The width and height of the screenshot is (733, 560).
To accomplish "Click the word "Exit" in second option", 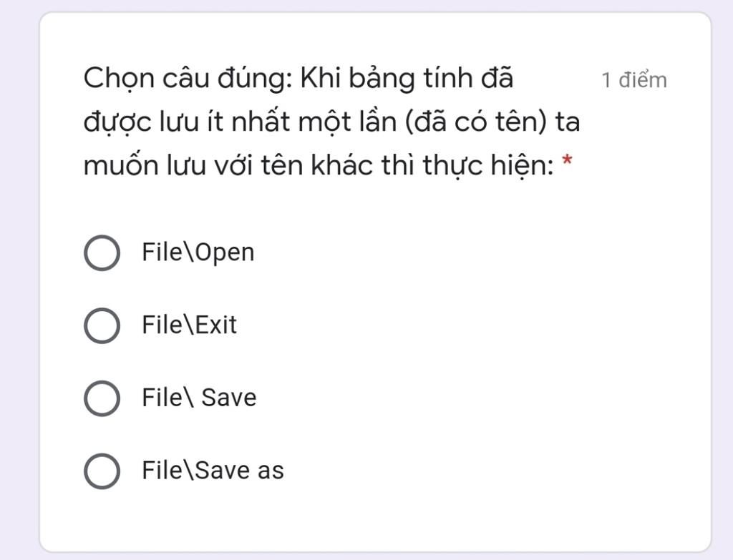I will point(216,325).
